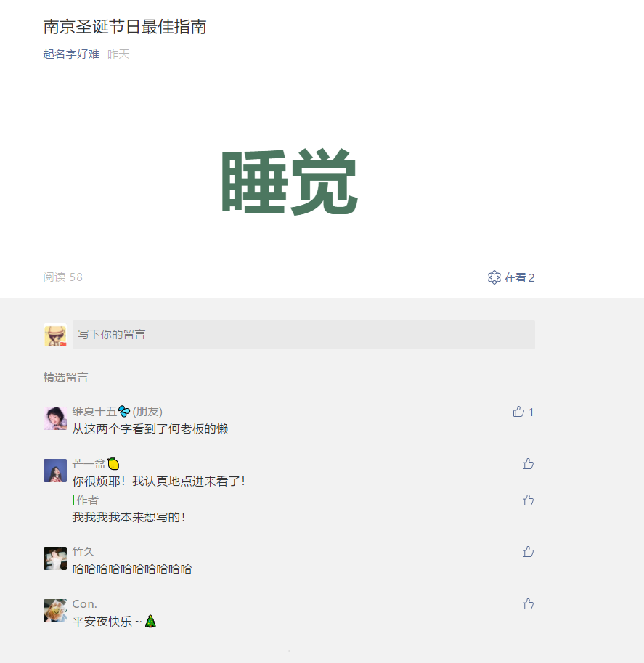Click the article title 南京圣诞节日最佳指南
Viewport: 644px width, 663px height.
(125, 27)
